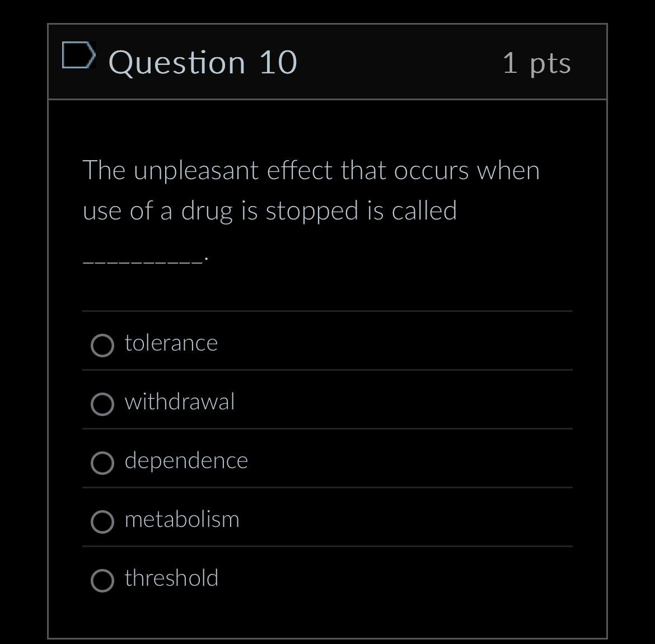655x644 pixels.
Task: Click the threshold answer label
Action: coord(171,578)
